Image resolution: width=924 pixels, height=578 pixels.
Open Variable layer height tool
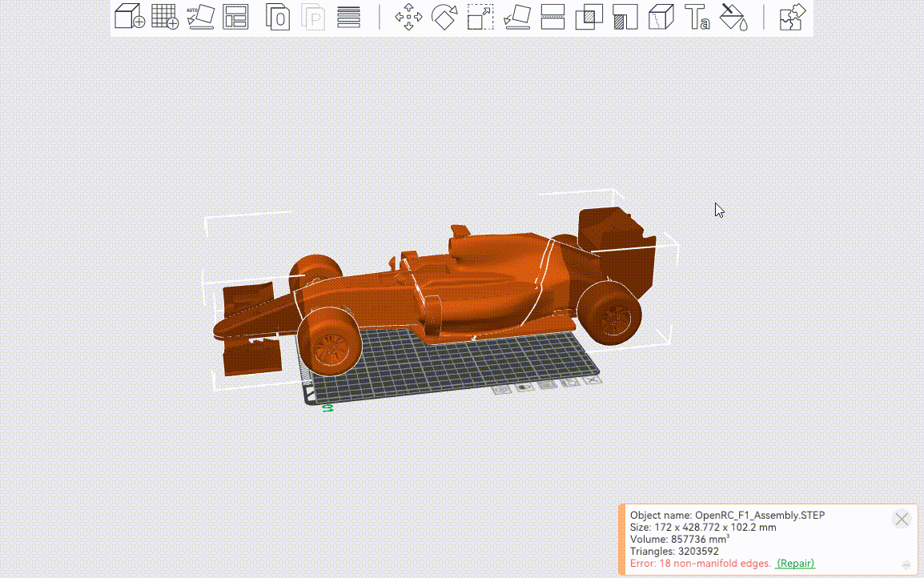349,17
